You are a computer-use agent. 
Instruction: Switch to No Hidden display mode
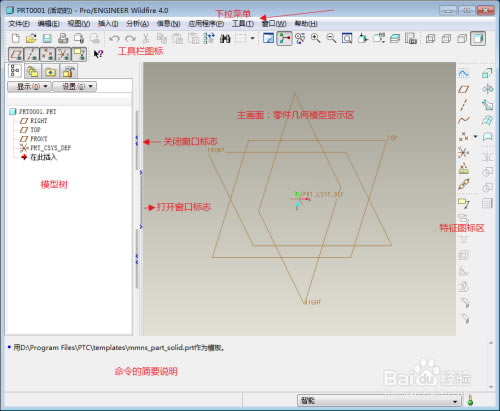click(x=462, y=39)
